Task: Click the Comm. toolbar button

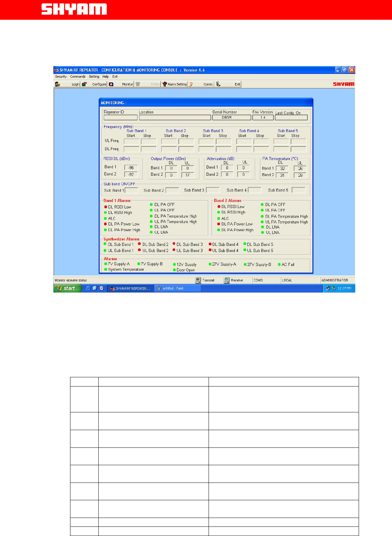Action: click(201, 84)
